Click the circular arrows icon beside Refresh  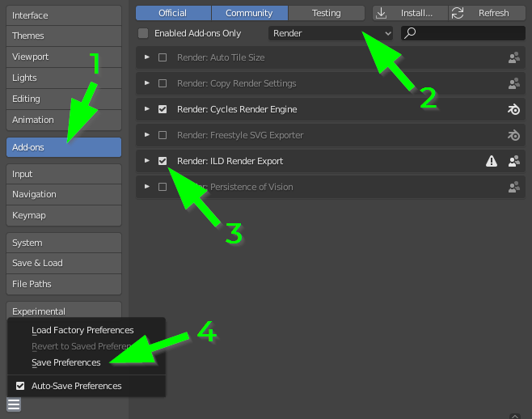click(458, 13)
